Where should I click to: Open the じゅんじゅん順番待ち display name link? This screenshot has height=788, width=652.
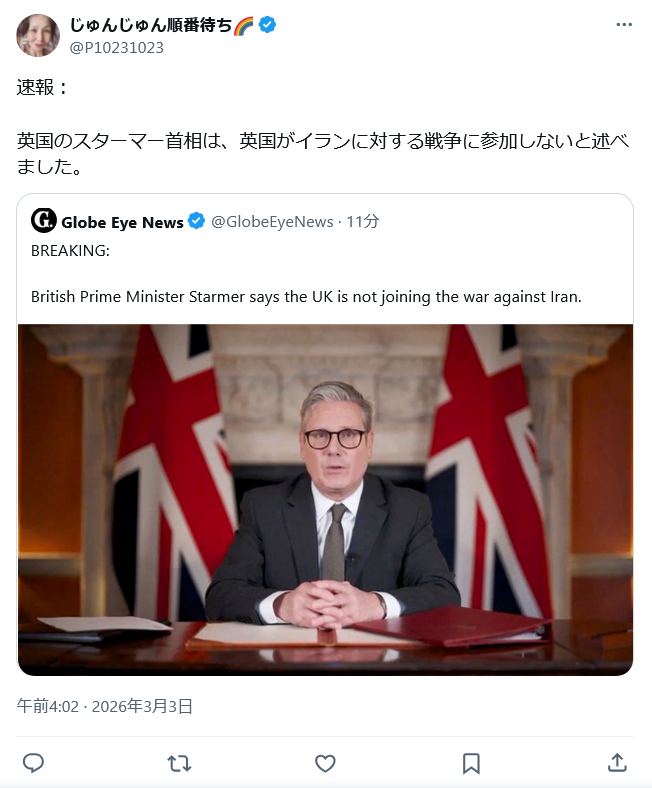150,25
